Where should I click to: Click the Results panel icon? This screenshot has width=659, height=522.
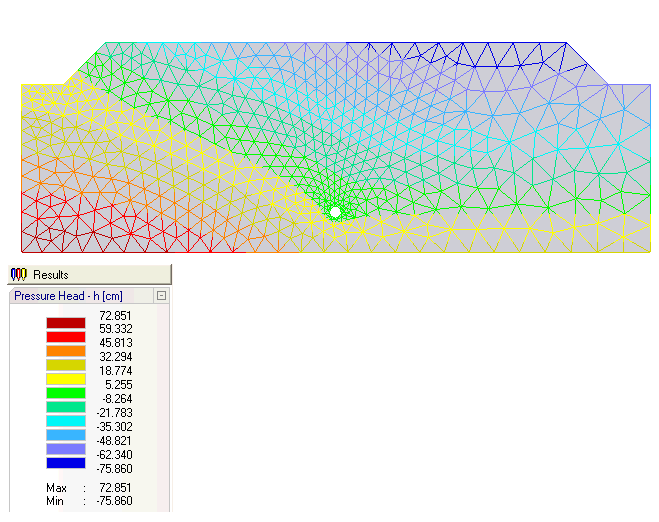pos(18,274)
